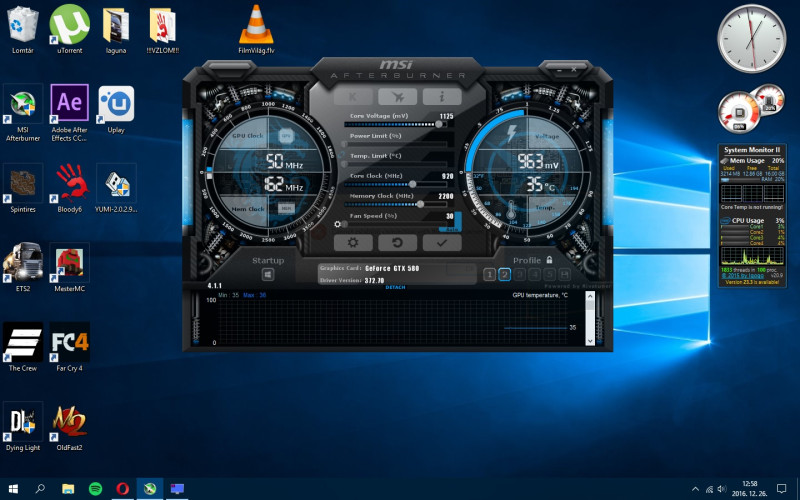The width and height of the screenshot is (800, 500).
Task: Click the CPU meter gauge gadget
Action: [739, 113]
